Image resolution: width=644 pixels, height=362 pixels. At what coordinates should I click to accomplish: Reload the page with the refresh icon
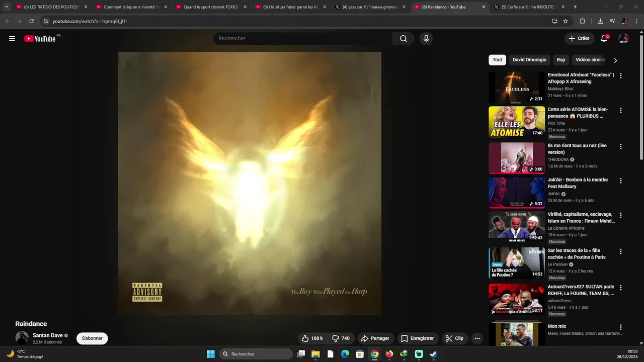tap(31, 21)
